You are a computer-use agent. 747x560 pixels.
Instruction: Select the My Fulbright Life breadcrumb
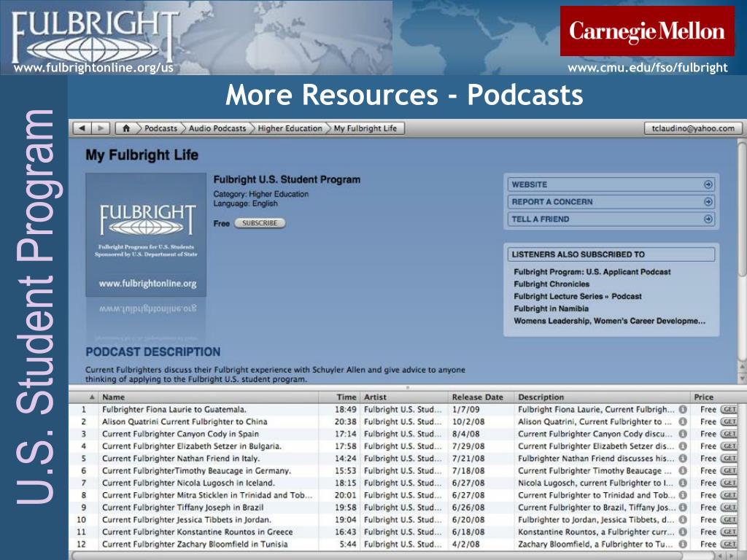coord(365,128)
